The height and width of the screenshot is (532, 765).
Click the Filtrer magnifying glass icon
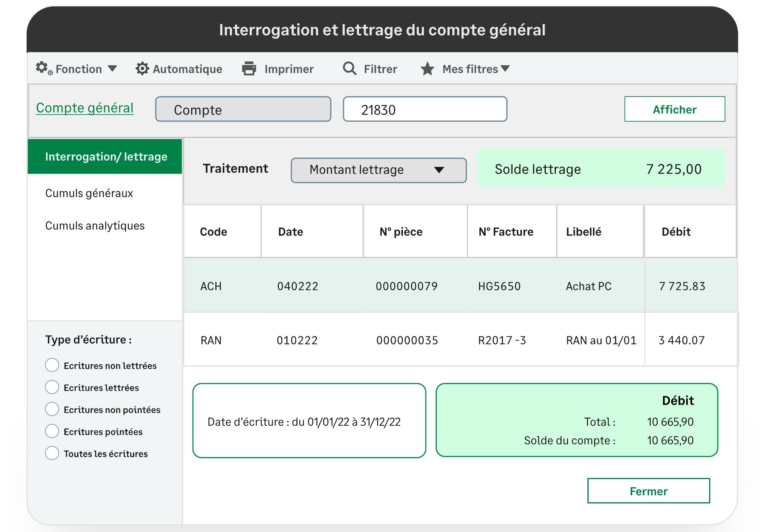pyautogui.click(x=350, y=69)
